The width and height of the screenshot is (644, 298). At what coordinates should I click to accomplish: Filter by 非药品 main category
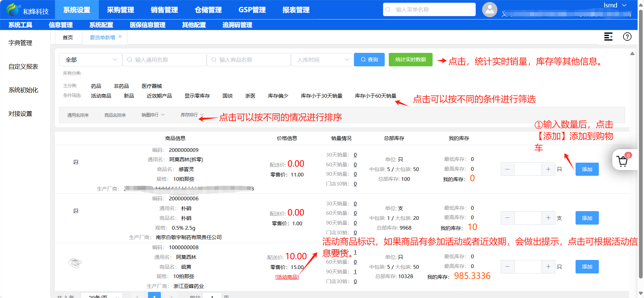pos(121,86)
